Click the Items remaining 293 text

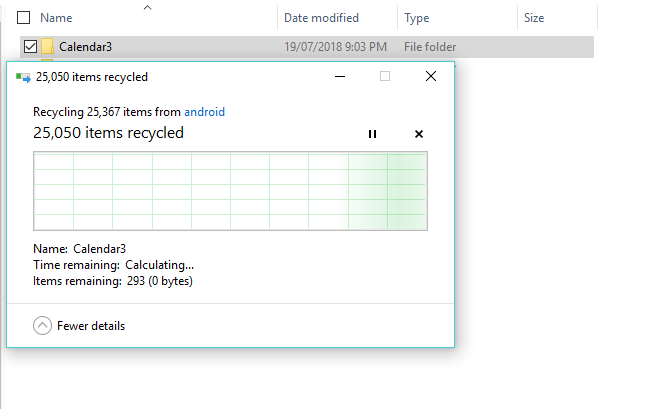tap(113, 281)
